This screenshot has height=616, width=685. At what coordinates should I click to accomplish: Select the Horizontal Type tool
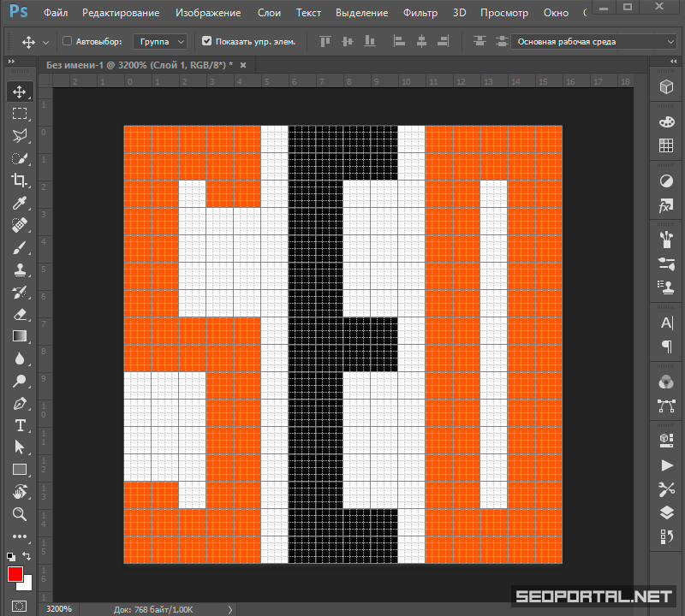[x=19, y=425]
